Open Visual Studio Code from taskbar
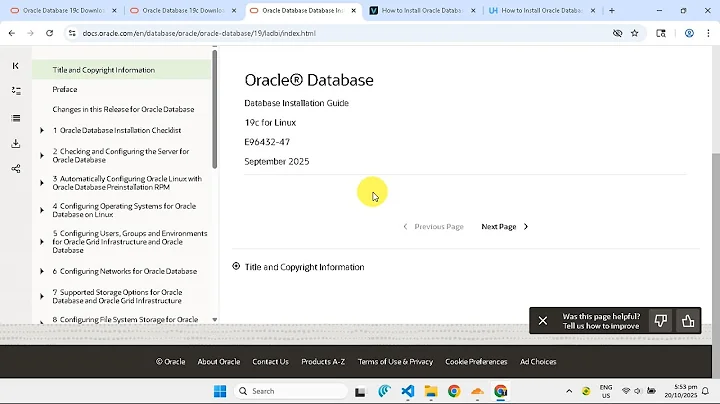This screenshot has height=404, width=720. tap(407, 391)
